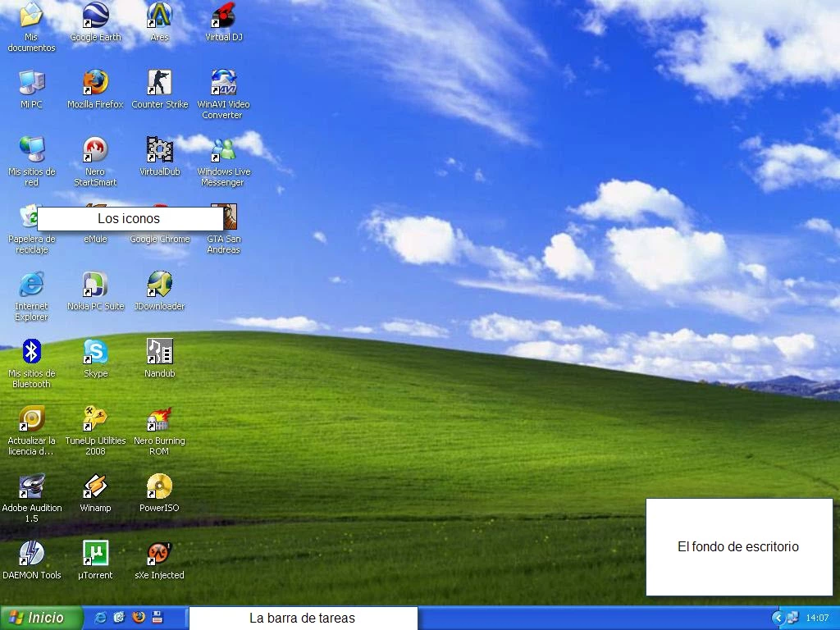Click the Actualizar la licencia shortcut

[31, 418]
